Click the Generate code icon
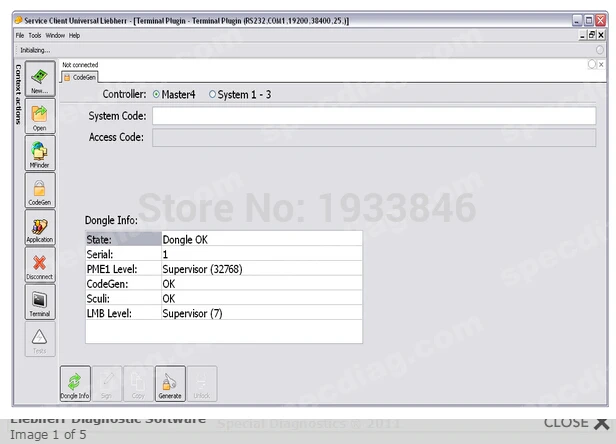Image resolution: width=616 pixels, height=444 pixels. (x=170, y=383)
